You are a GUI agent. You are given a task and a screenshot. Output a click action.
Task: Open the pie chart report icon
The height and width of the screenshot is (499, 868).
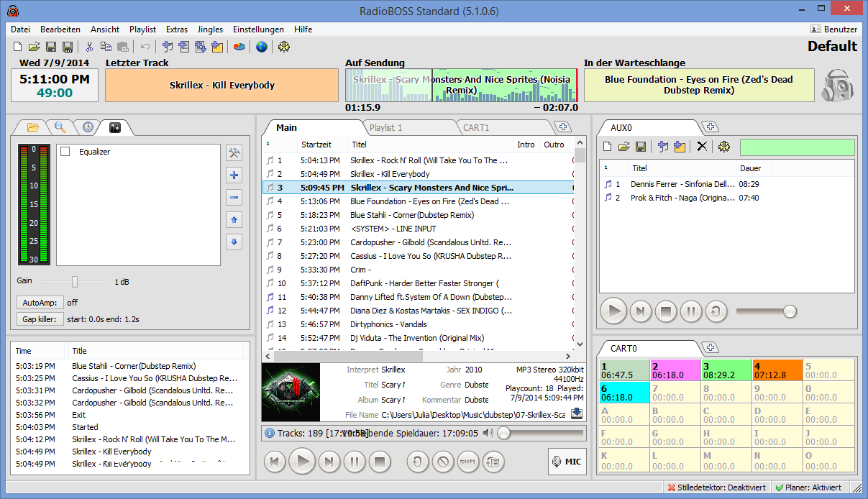coord(239,47)
